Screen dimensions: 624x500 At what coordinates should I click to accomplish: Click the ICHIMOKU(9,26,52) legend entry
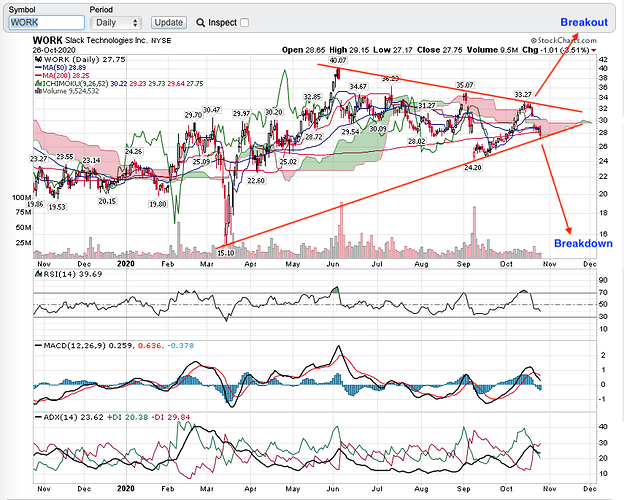coord(119,83)
